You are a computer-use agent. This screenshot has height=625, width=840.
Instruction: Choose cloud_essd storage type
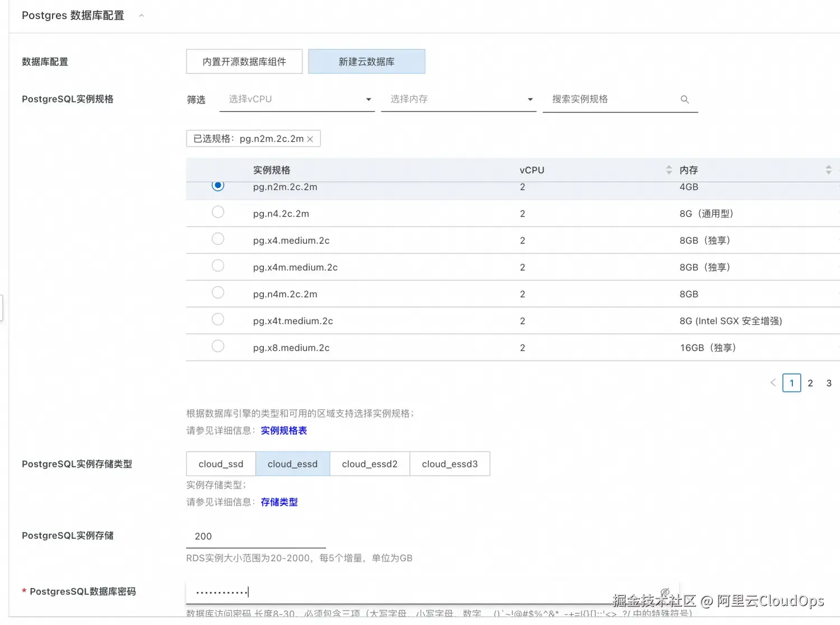pos(292,464)
